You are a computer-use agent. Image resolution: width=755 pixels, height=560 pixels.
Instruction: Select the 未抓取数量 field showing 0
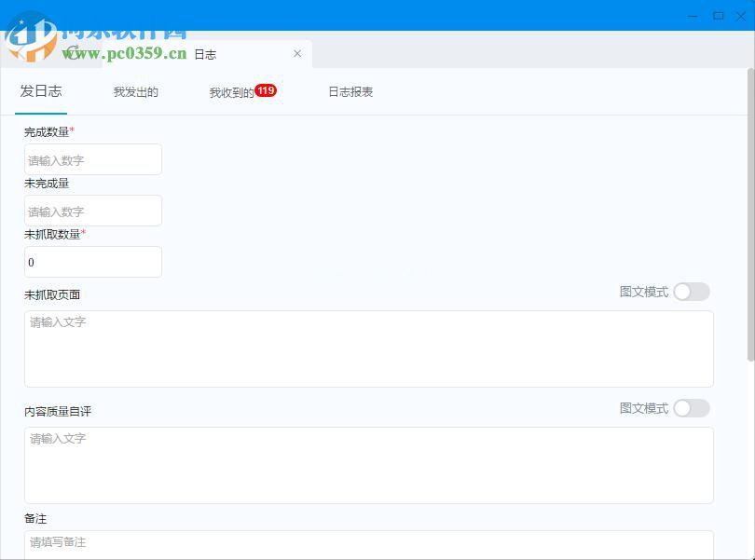[x=92, y=262]
